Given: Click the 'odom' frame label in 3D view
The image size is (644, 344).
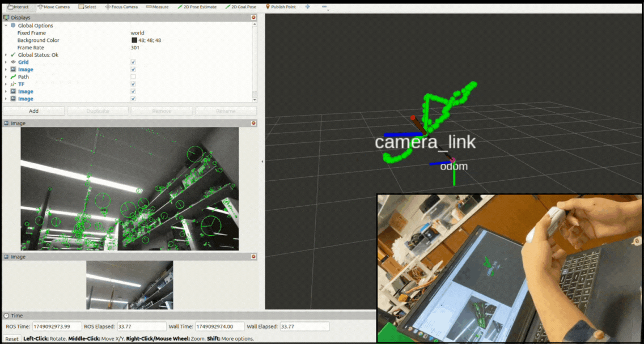Looking at the screenshot, I should [x=454, y=166].
